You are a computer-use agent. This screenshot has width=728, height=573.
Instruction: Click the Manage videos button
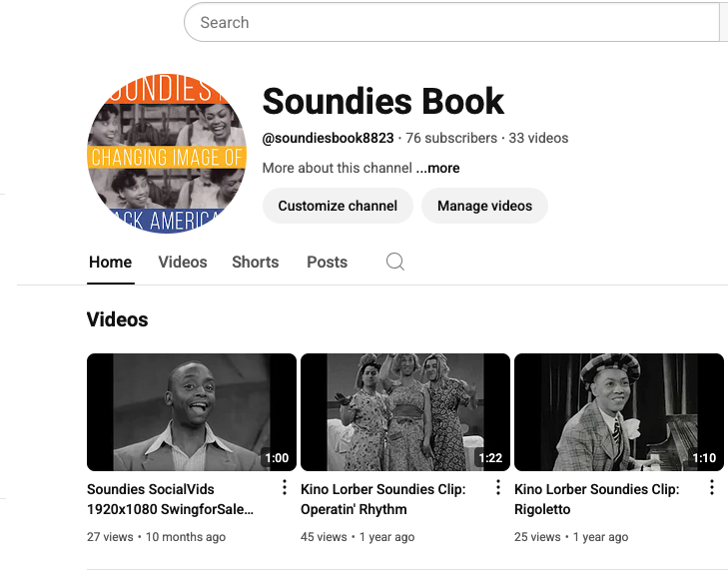(x=484, y=206)
